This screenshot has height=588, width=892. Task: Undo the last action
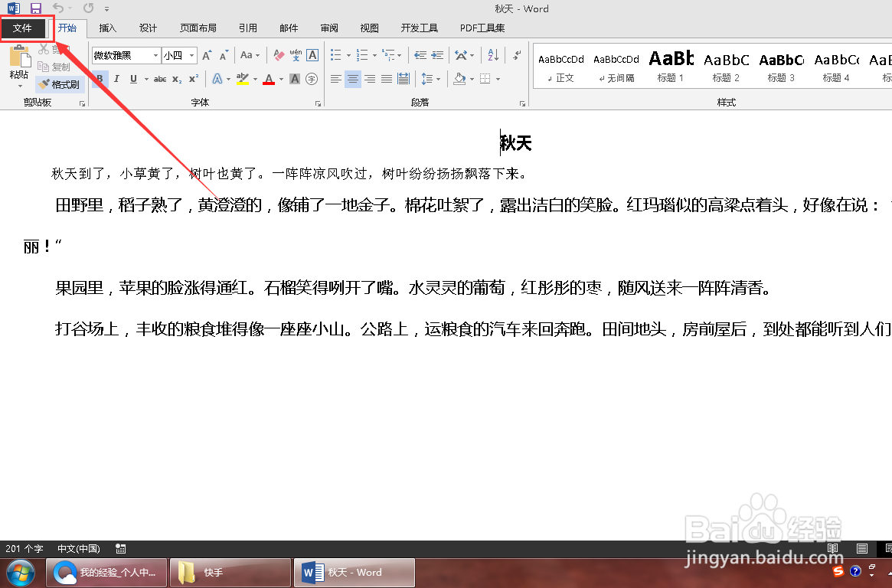tap(58, 8)
